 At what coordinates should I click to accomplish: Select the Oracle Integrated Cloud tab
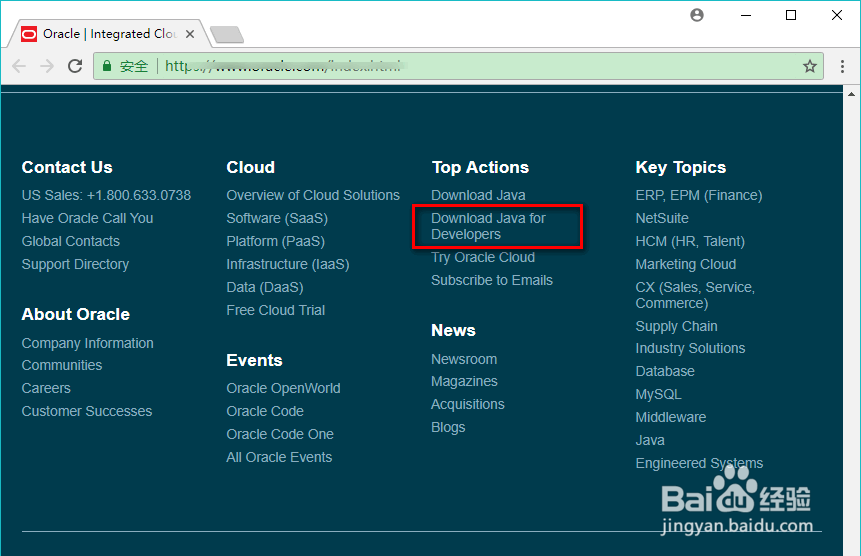pos(108,34)
